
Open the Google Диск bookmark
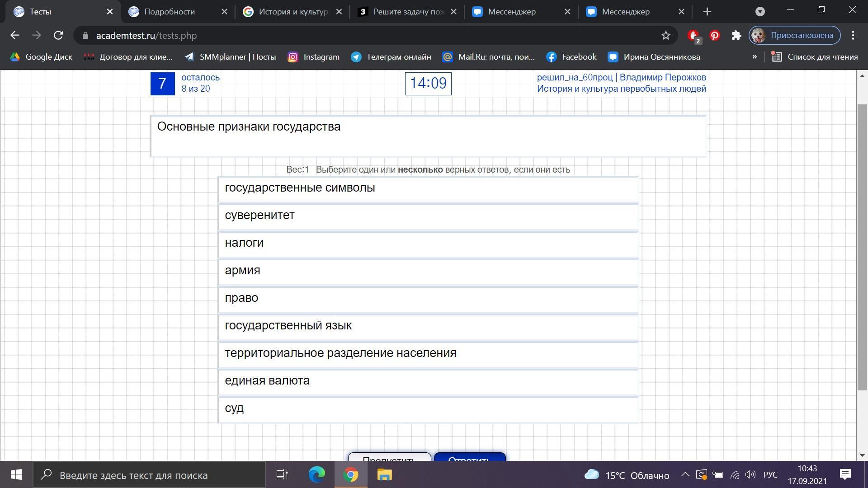42,57
